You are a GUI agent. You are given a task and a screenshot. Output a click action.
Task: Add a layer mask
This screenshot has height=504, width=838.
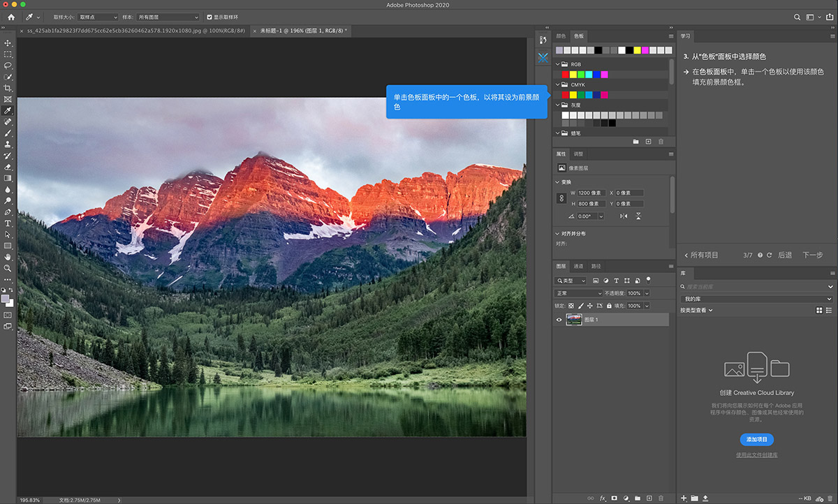click(615, 498)
